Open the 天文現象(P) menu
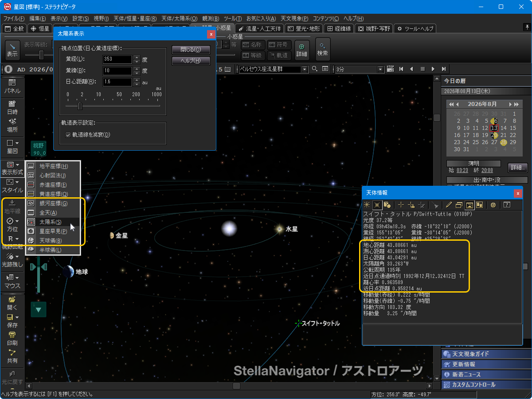Image resolution: width=532 pixels, height=399 pixels. tap(294, 19)
